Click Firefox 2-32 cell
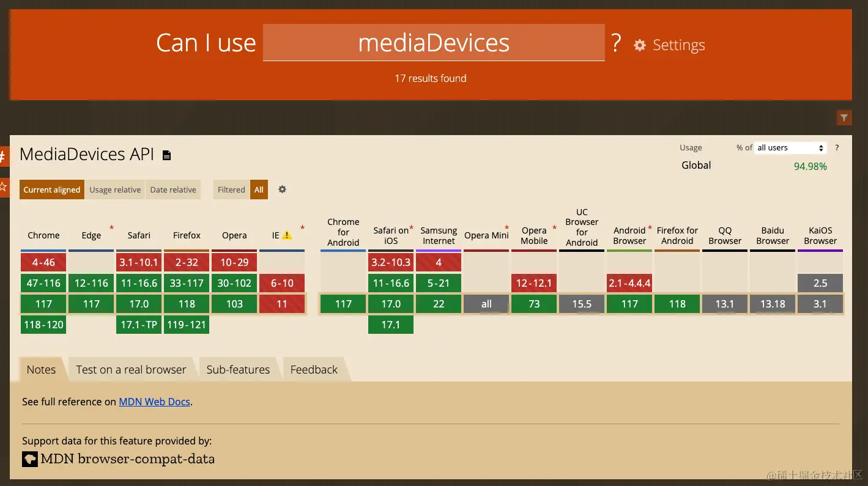Screen dimensions: 868x486 [187, 262]
